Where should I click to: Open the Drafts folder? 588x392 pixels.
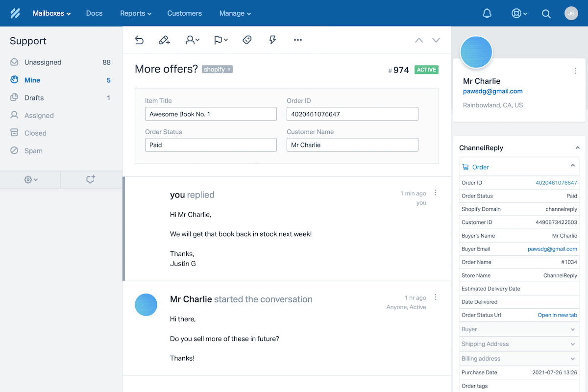click(x=61, y=98)
